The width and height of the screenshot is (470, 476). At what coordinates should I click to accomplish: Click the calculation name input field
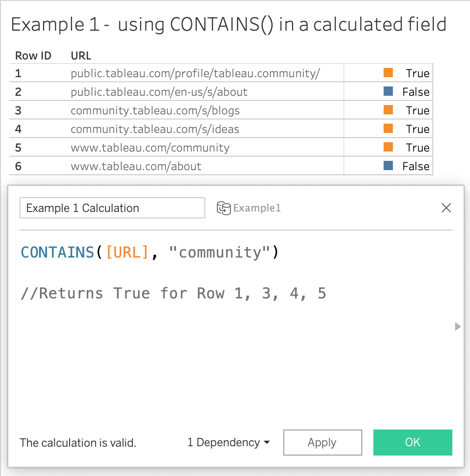pyautogui.click(x=112, y=208)
